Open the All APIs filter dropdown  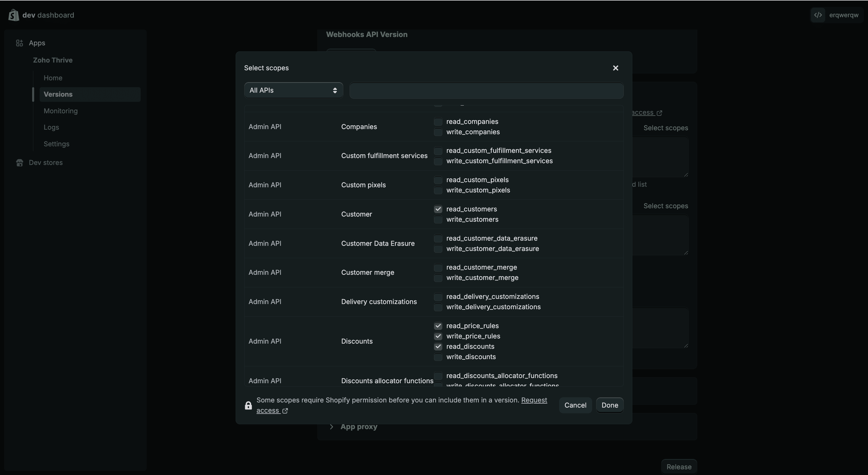coord(293,90)
